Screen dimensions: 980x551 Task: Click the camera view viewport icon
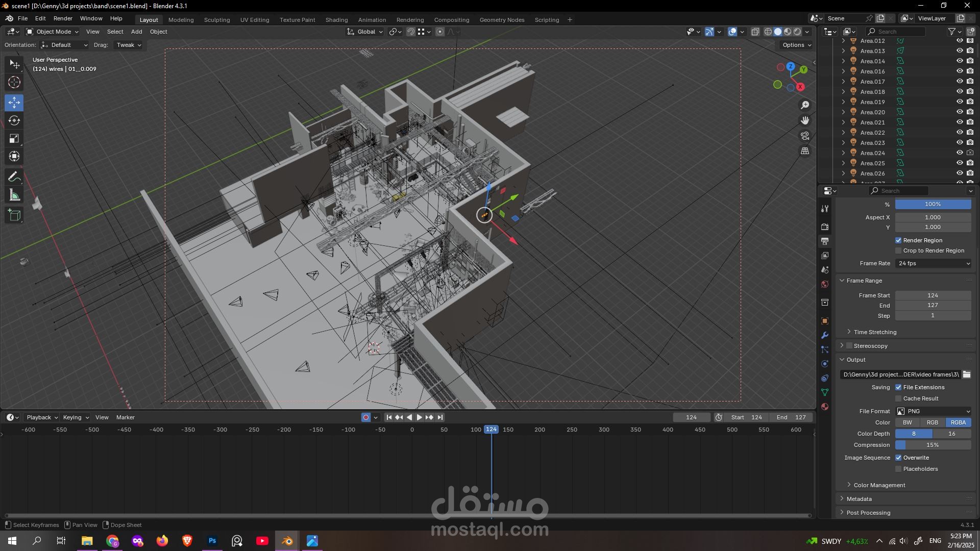pos(805,136)
